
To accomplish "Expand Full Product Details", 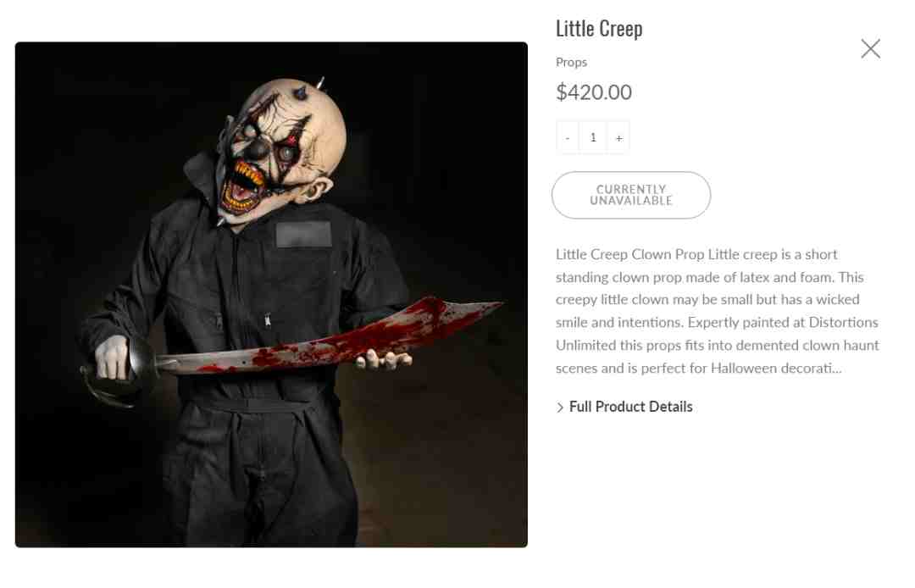I will (x=630, y=407).
